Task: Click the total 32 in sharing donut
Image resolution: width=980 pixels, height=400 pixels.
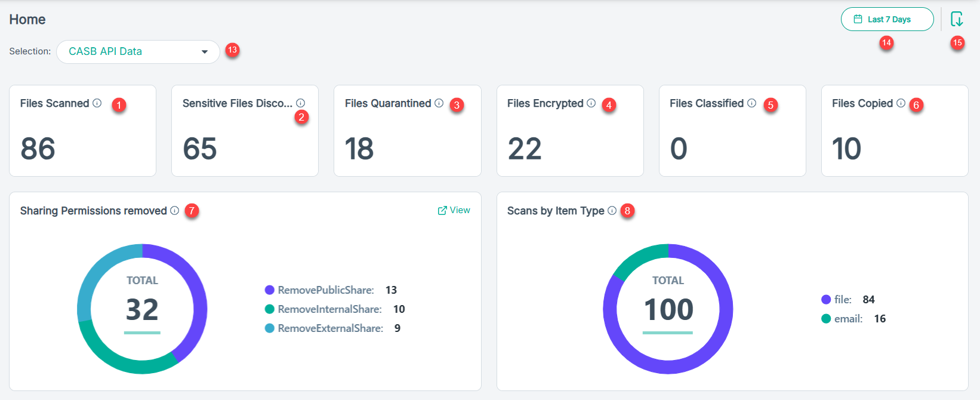Action: (x=142, y=309)
